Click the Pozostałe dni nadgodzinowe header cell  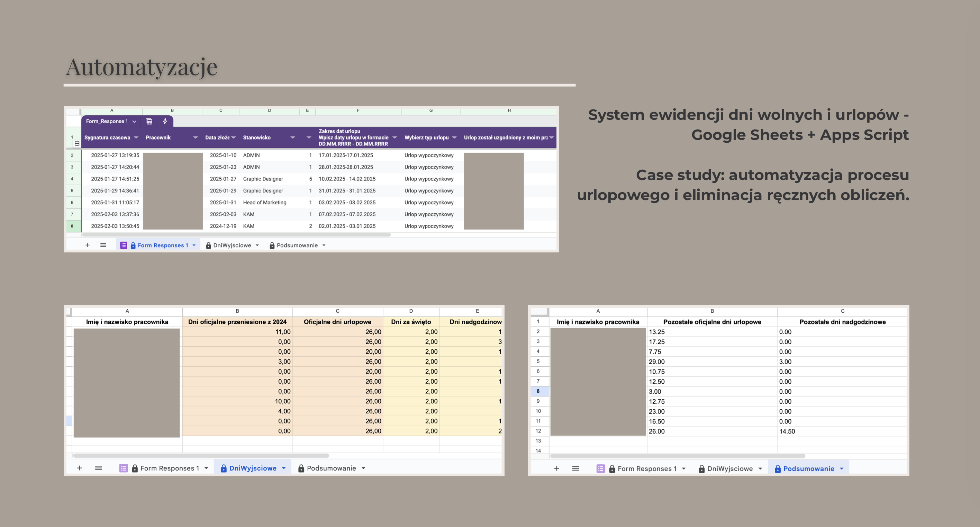coord(842,322)
